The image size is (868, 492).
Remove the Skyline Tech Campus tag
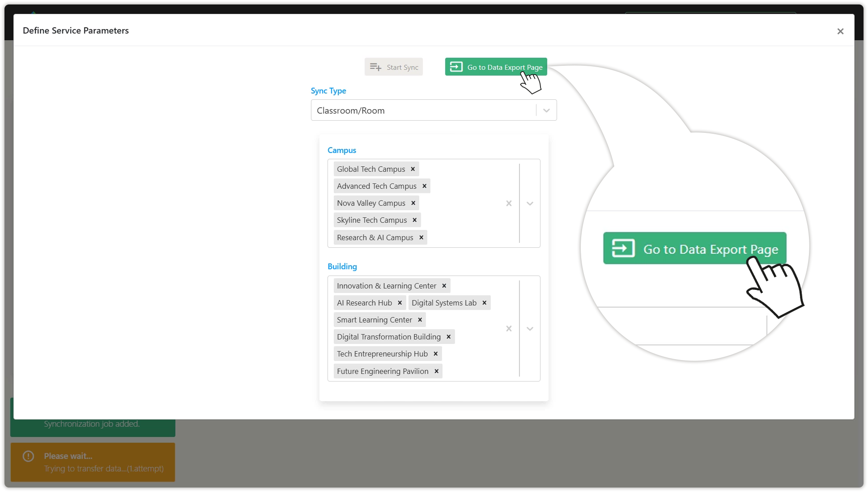tap(414, 220)
